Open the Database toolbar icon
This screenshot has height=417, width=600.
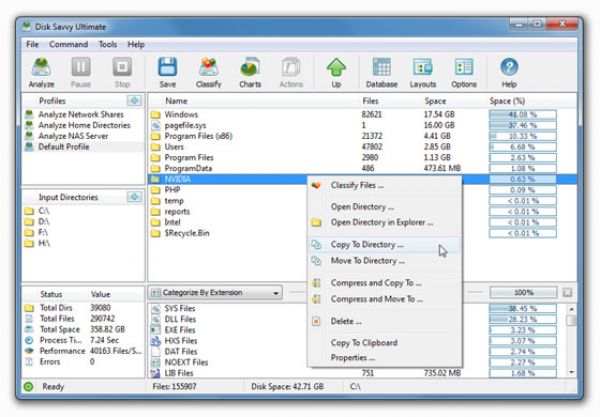381,72
